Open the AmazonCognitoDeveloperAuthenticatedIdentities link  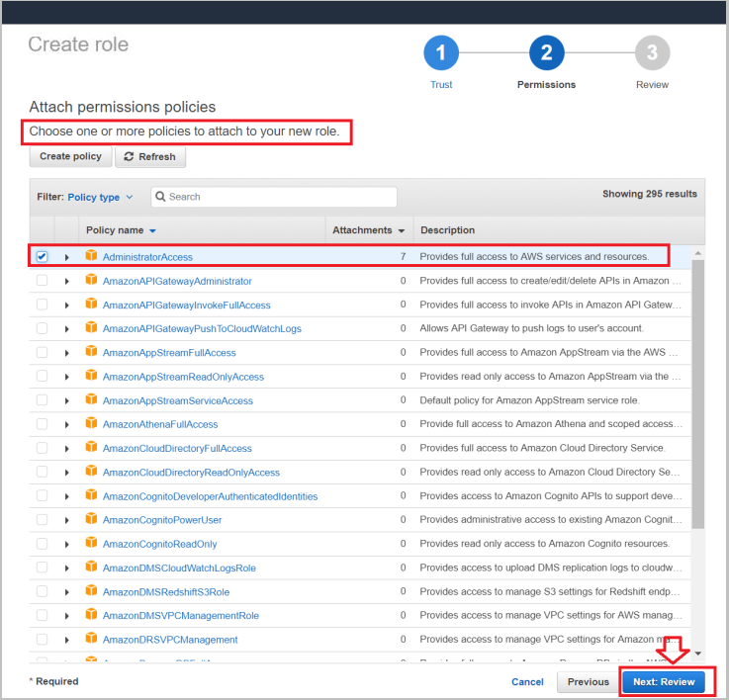[x=210, y=496]
